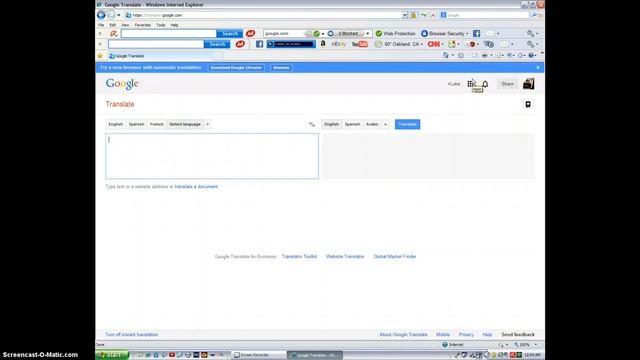Open the Tools menu

pyautogui.click(x=161, y=25)
